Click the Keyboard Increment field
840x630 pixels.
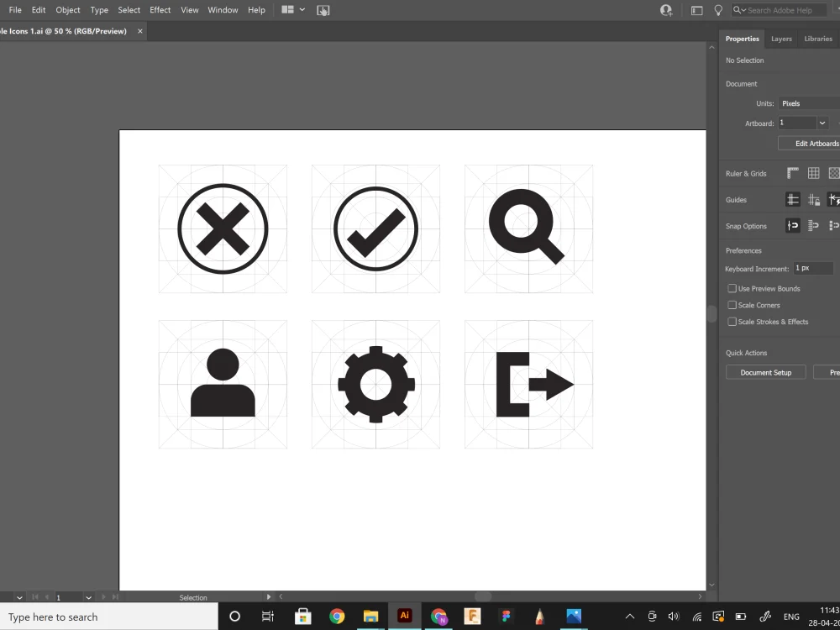click(812, 269)
